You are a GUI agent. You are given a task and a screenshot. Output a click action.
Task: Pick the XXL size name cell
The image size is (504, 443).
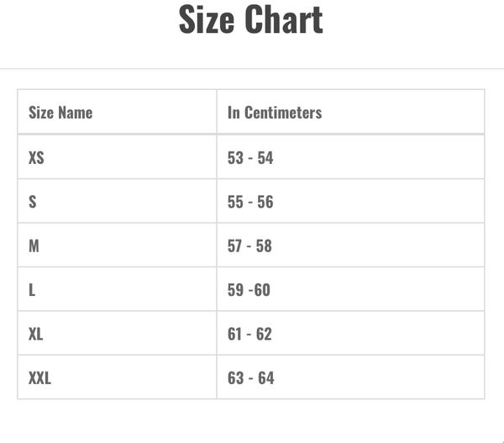tap(39, 378)
